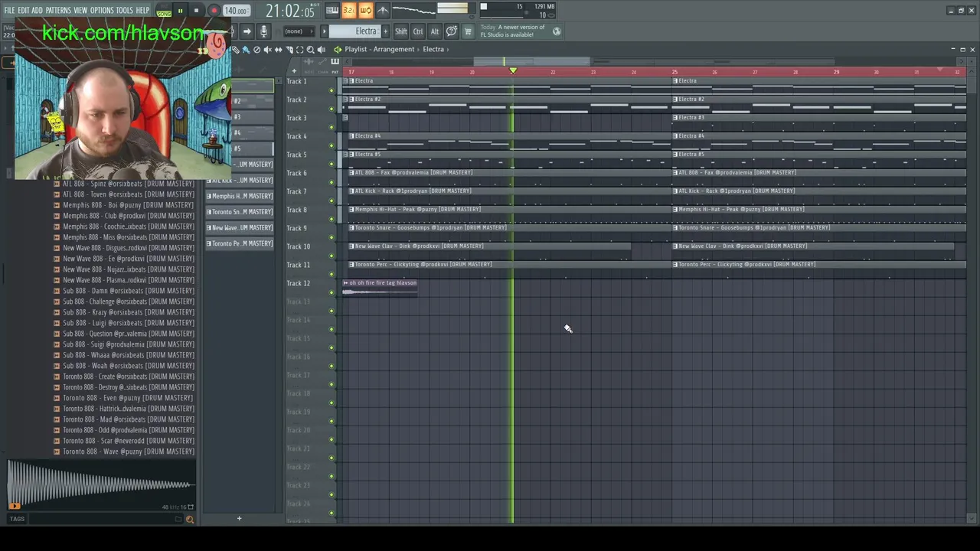Image resolution: width=980 pixels, height=551 pixels.
Task: Mute Track 6 with its green dot
Action: tap(332, 182)
